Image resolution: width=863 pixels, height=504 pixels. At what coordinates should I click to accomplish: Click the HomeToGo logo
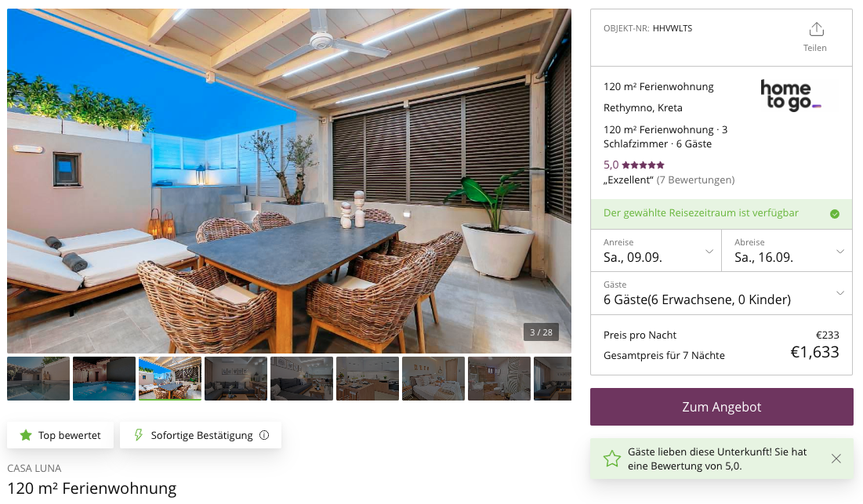click(x=790, y=95)
